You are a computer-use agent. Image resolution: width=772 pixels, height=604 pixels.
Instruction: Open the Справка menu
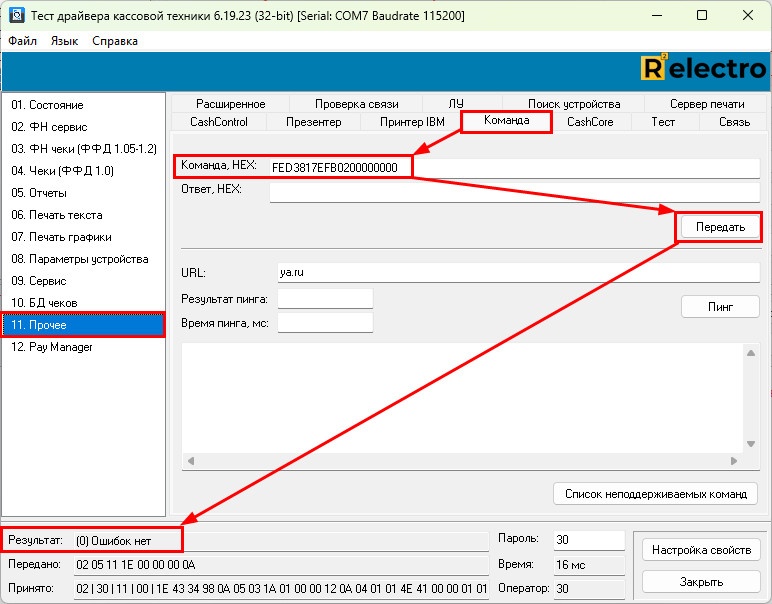115,41
